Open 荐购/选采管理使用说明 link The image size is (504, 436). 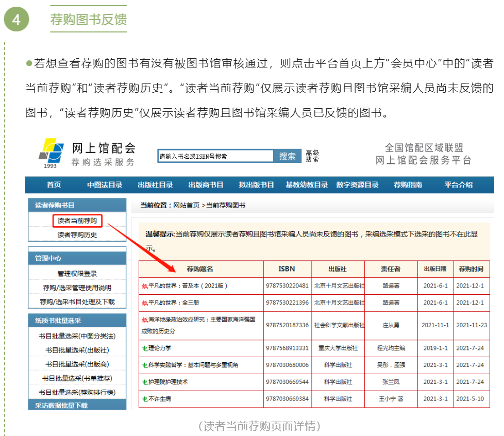tap(77, 288)
